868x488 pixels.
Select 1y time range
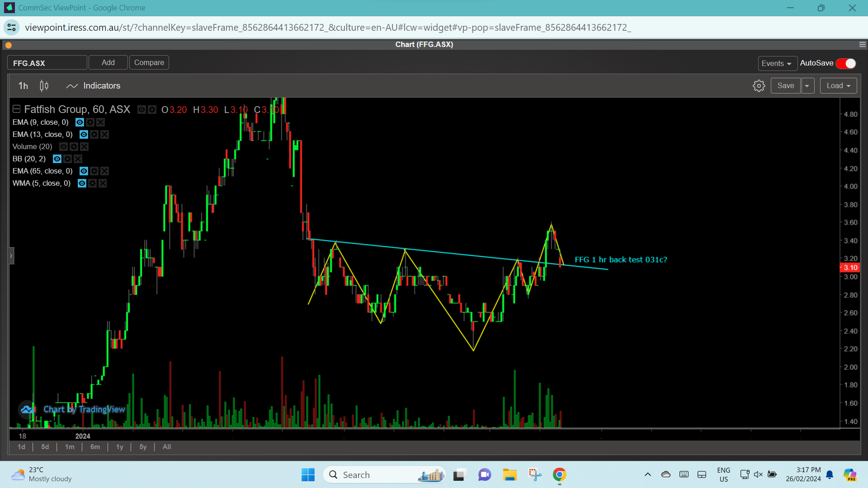pos(119,447)
